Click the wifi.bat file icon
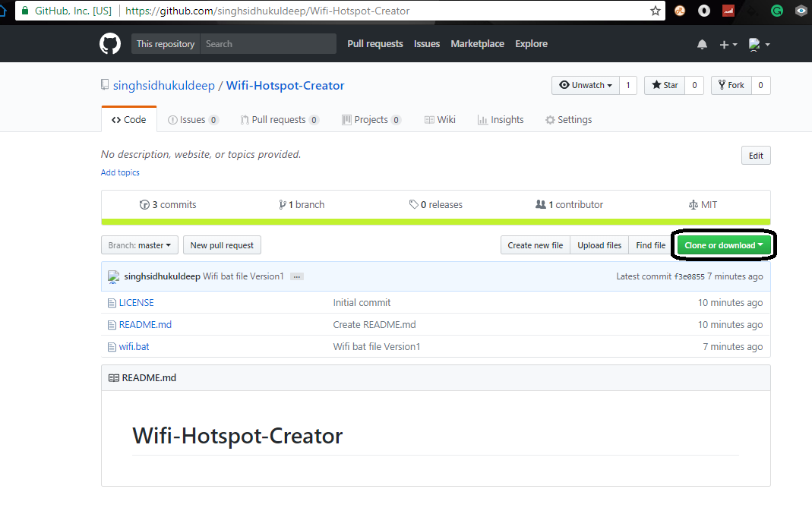This screenshot has height=511, width=812. tap(112, 347)
